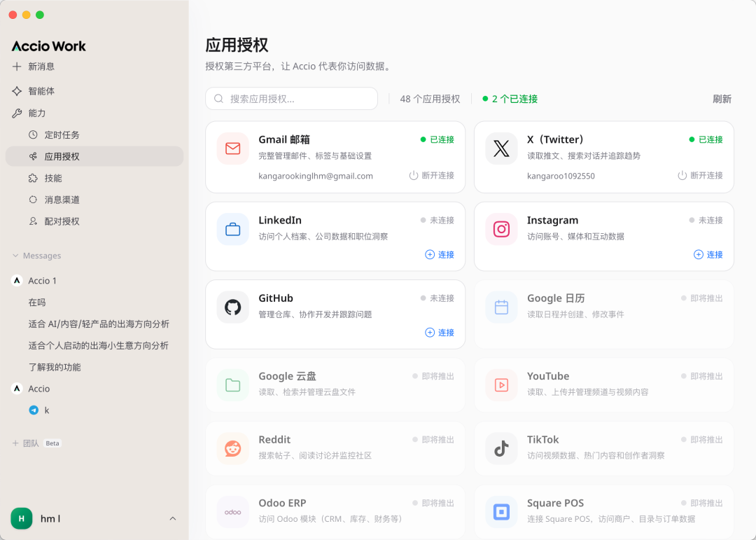The image size is (756, 540).
Task: Click the Reddit app icon
Action: pos(232,448)
